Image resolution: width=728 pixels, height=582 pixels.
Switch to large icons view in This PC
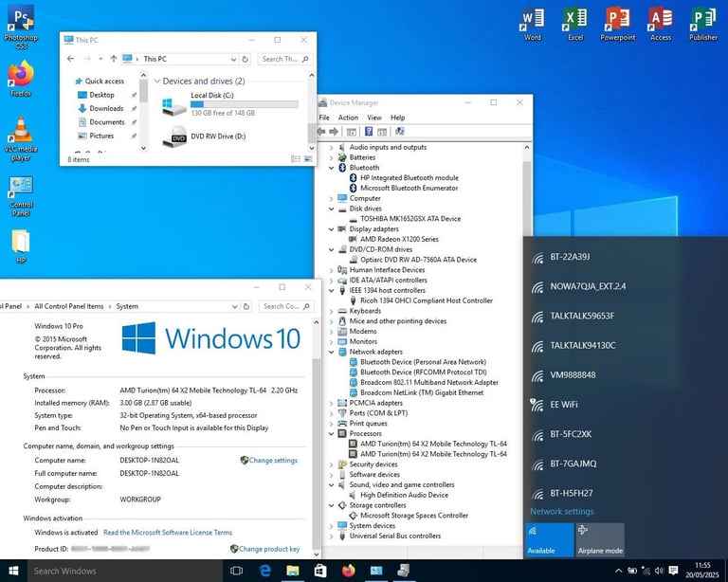308,159
